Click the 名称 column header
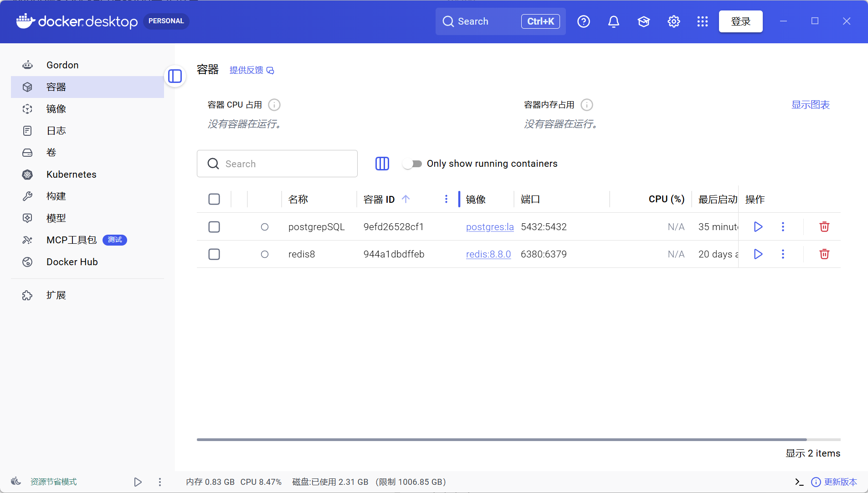This screenshot has height=493, width=868. click(x=298, y=199)
